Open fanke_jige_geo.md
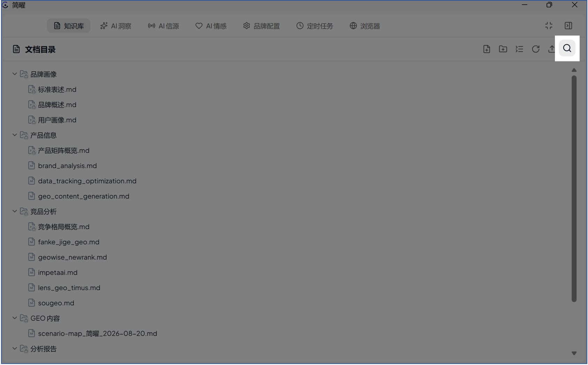The width and height of the screenshot is (588, 365). pos(69,242)
